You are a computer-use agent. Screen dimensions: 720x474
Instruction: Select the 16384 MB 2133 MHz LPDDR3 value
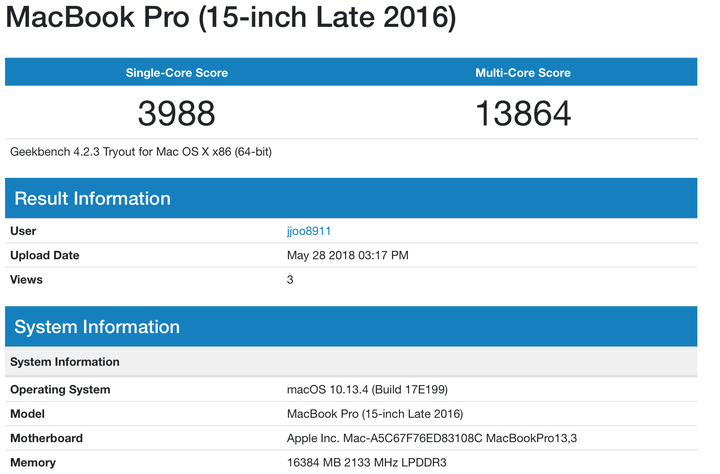click(366, 463)
